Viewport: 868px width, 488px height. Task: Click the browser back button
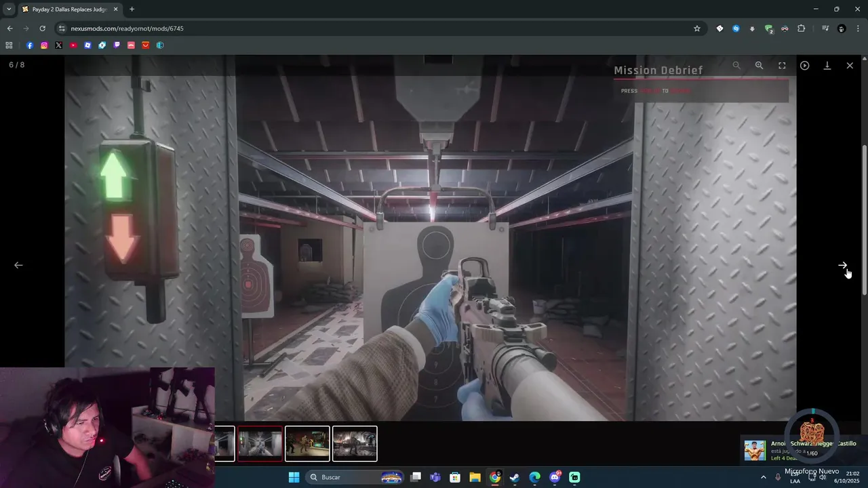[x=9, y=28]
